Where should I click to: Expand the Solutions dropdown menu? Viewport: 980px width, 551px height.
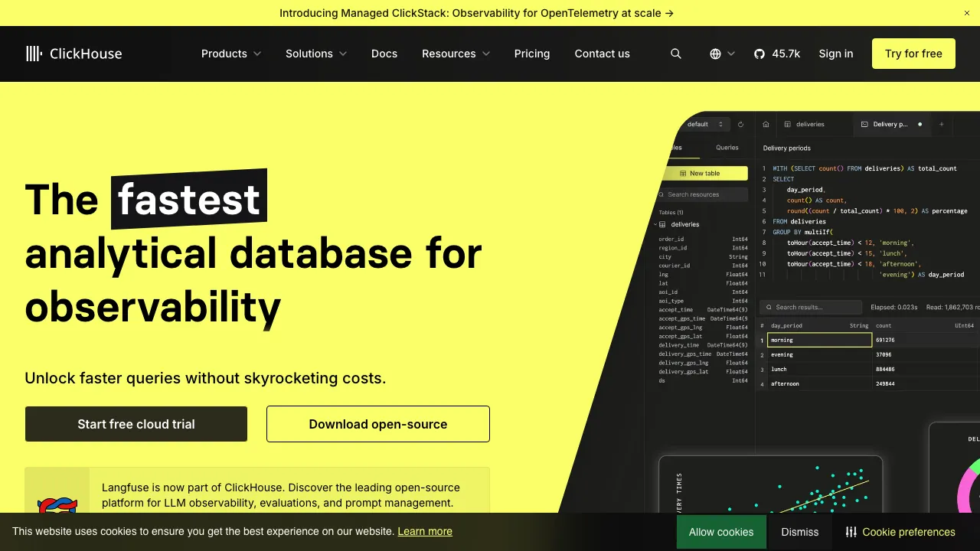pos(315,54)
